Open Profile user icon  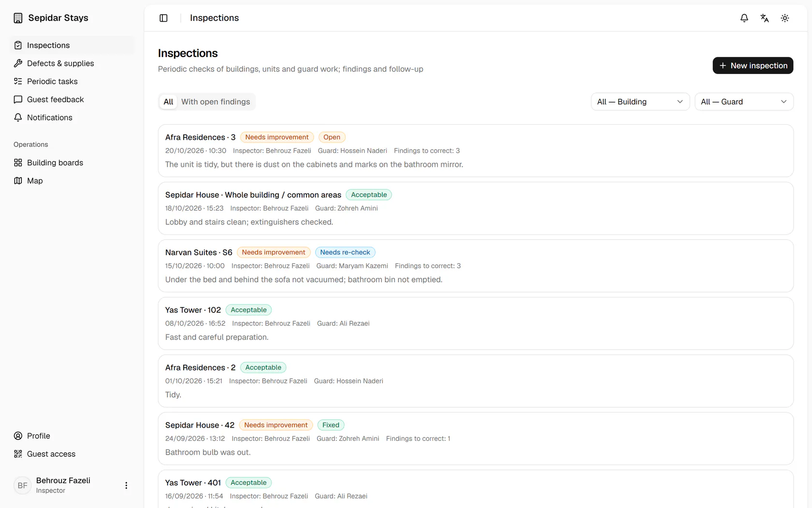click(18, 436)
